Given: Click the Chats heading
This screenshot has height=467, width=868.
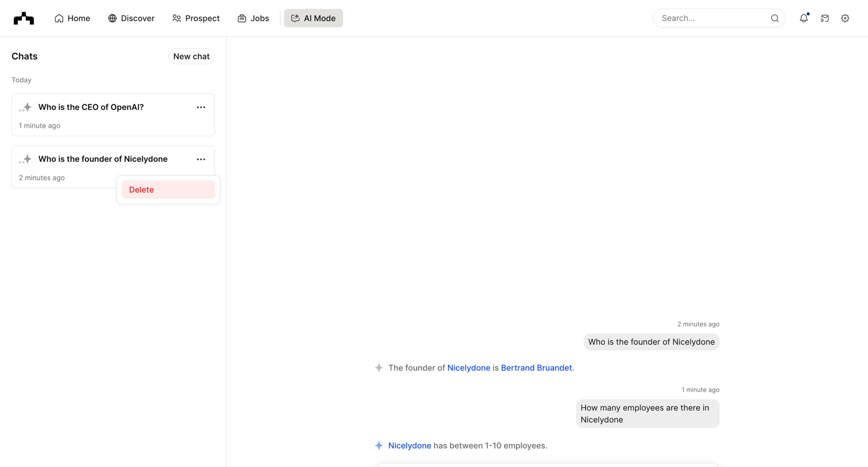Looking at the screenshot, I should click(25, 56).
